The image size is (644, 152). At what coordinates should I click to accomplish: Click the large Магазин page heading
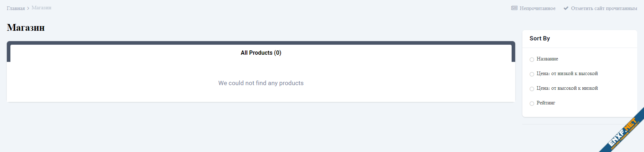click(26, 28)
